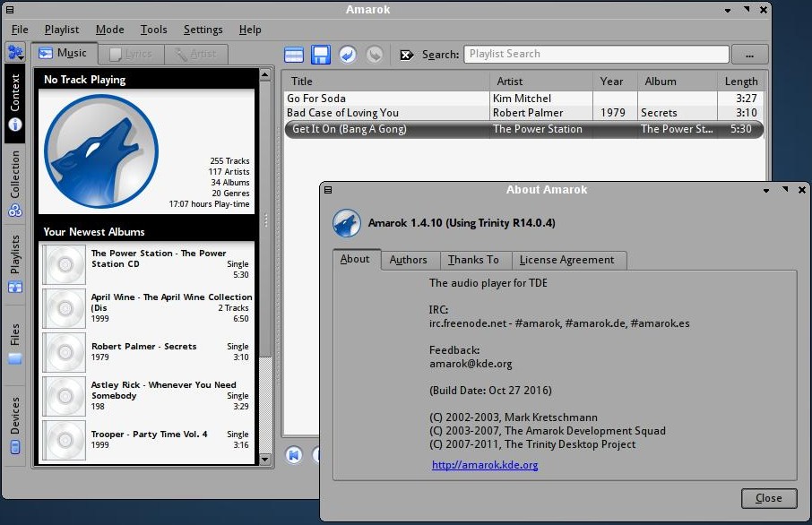Sort playlist by Length column header
The height and width of the screenshot is (525, 812).
[740, 82]
